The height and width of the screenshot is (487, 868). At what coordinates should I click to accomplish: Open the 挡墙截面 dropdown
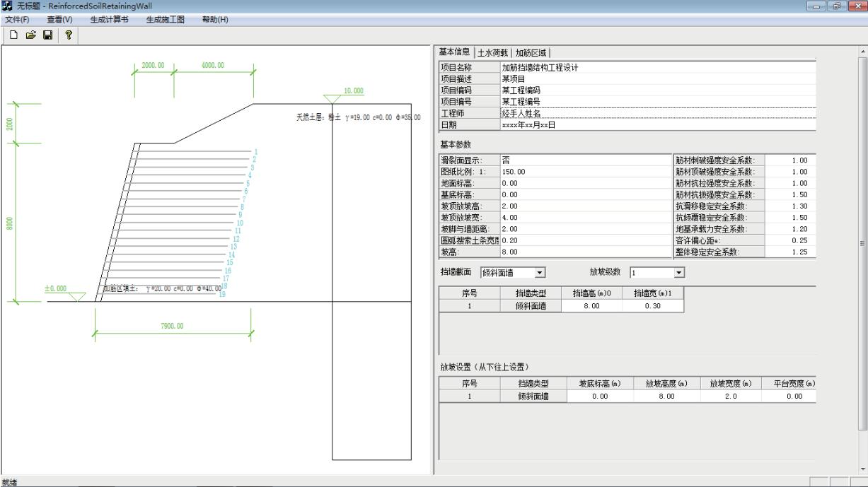(x=540, y=272)
